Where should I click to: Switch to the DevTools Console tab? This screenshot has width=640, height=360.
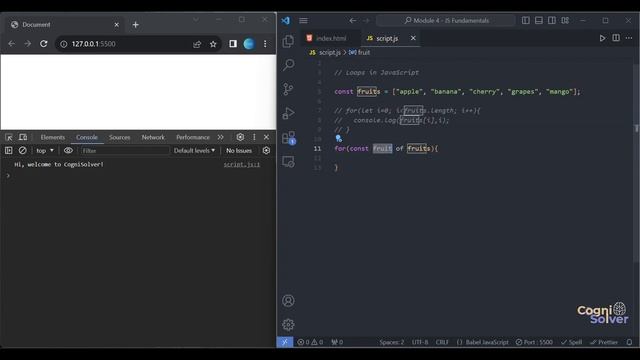(87, 137)
